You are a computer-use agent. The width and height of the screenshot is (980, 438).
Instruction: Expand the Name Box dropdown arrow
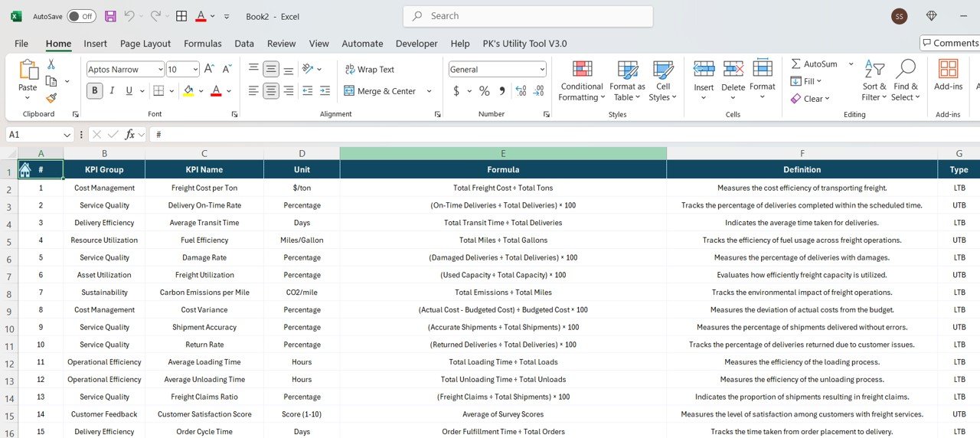pos(67,134)
